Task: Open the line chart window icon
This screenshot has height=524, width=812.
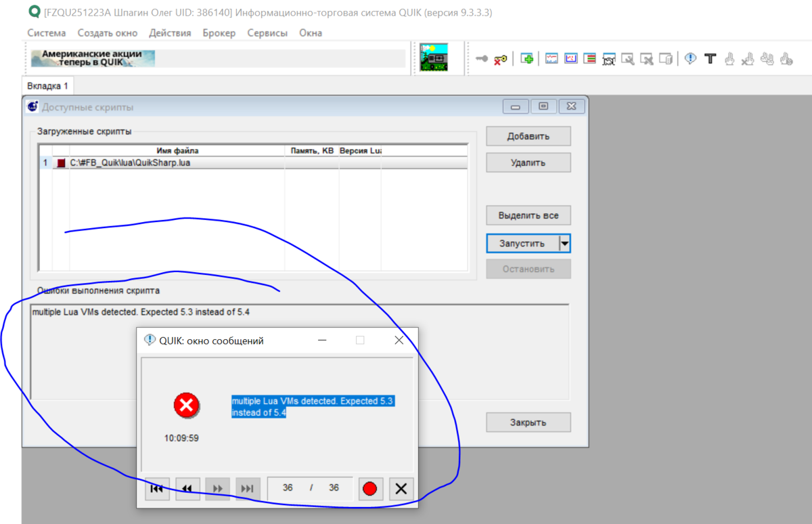Action: pos(551,59)
